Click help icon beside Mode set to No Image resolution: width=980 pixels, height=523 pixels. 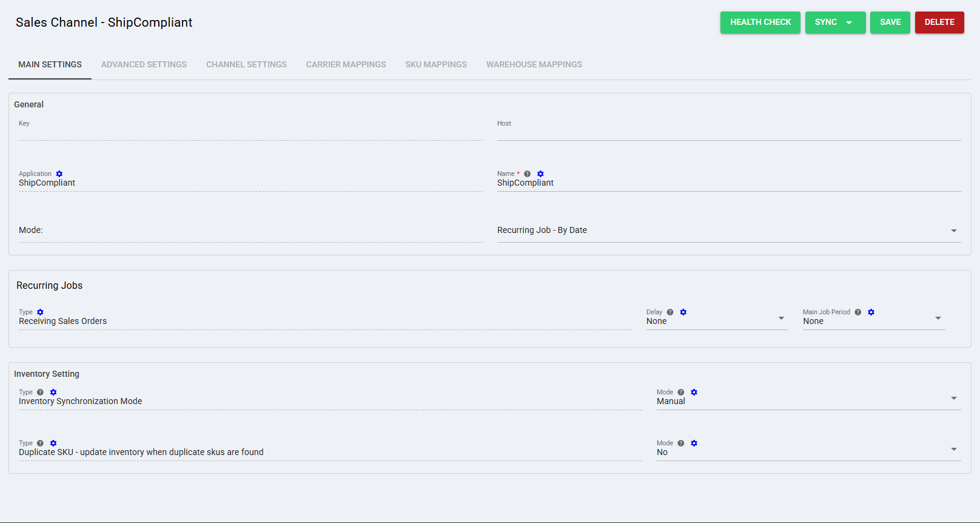coord(681,444)
